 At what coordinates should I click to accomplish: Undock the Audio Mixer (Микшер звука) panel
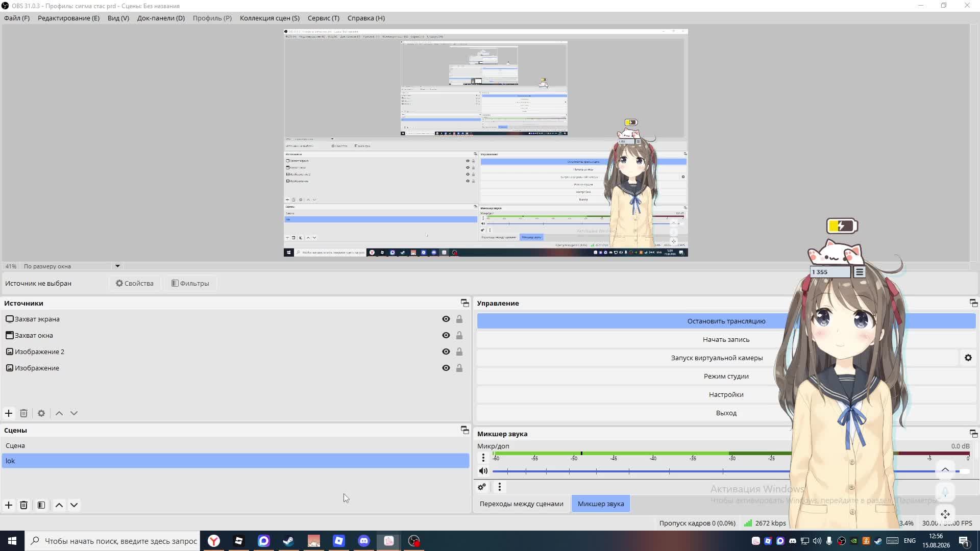(x=973, y=434)
